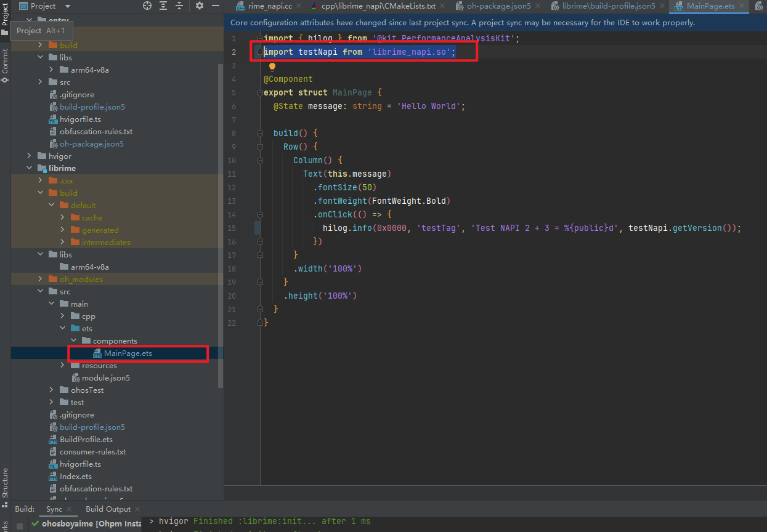Image resolution: width=767 pixels, height=532 pixels.
Task: Fold the Row() block at line 9
Action: tap(261, 147)
